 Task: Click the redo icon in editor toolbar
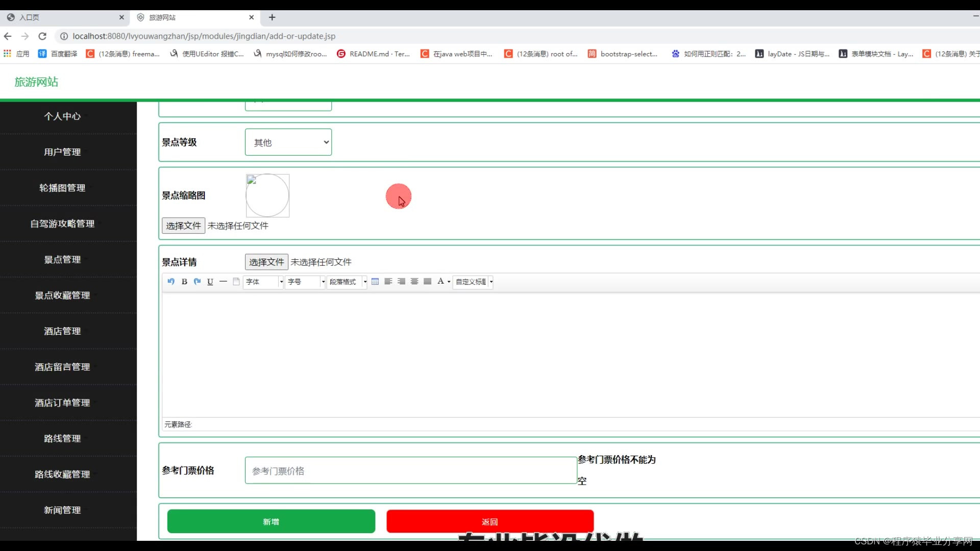pyautogui.click(x=197, y=282)
